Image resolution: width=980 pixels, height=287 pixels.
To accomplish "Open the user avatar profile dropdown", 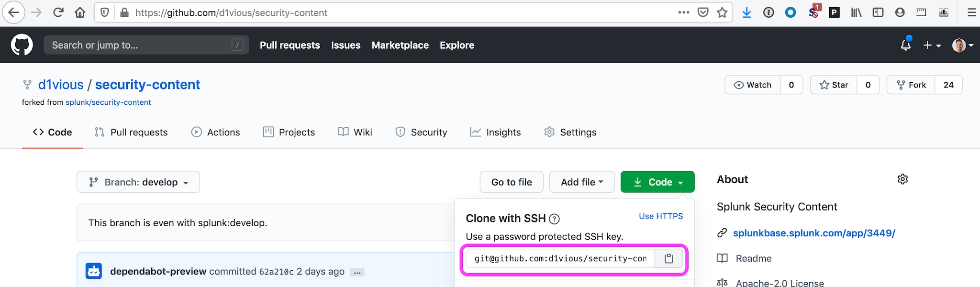I will (x=963, y=45).
